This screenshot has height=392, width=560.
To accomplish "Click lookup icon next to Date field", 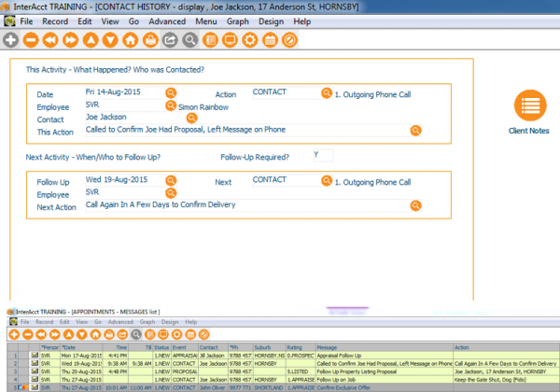I will pyautogui.click(x=171, y=92).
